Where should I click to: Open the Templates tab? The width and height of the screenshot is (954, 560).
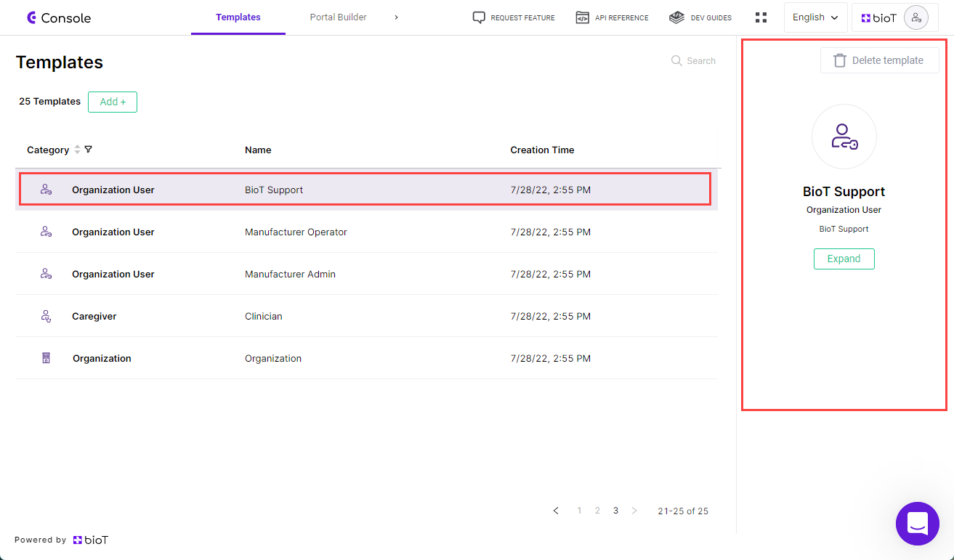(238, 17)
